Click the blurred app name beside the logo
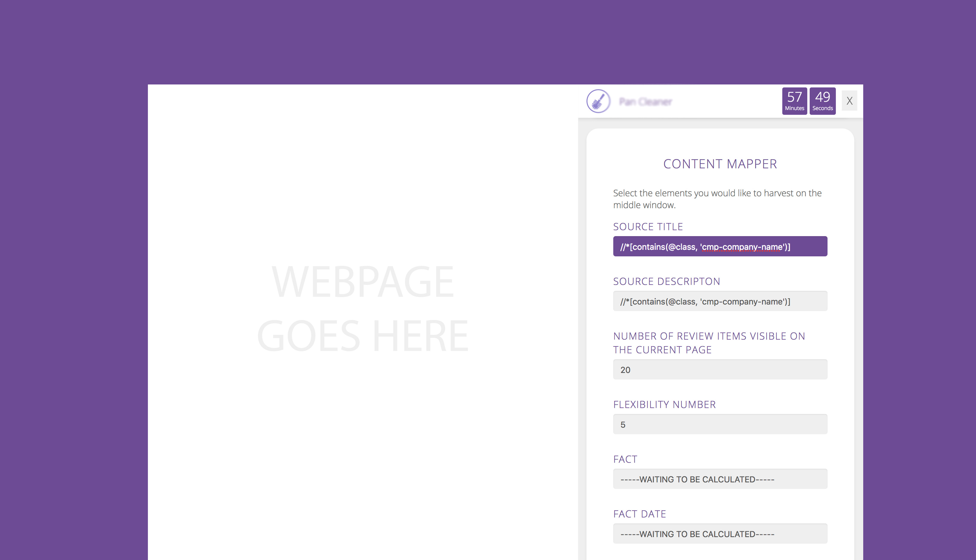 pyautogui.click(x=645, y=102)
